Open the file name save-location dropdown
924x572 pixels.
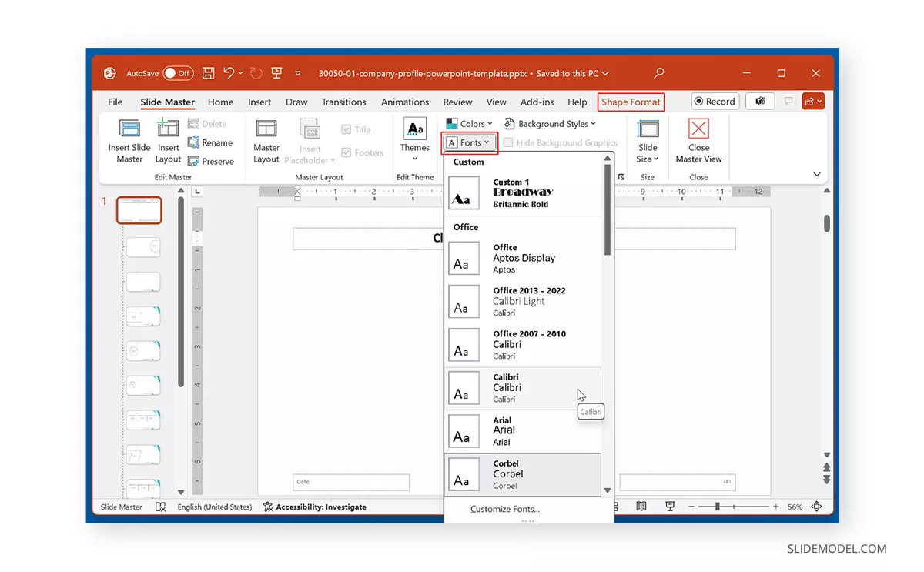coord(605,74)
